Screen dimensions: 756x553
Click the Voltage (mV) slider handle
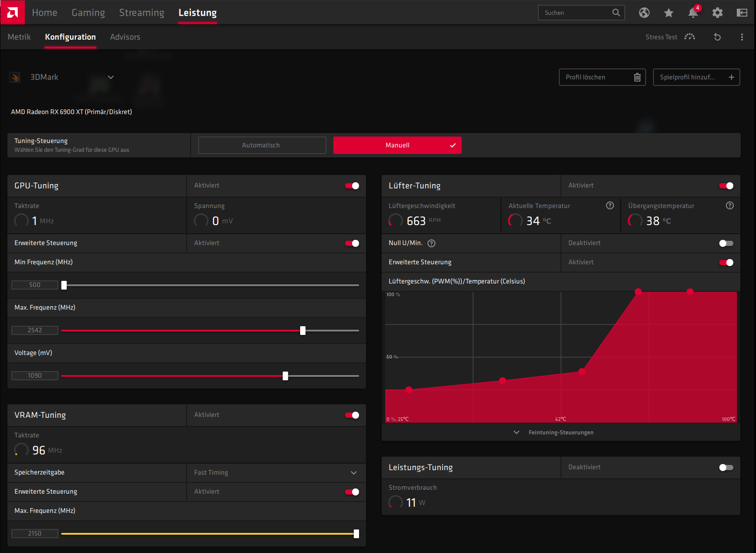[285, 376]
